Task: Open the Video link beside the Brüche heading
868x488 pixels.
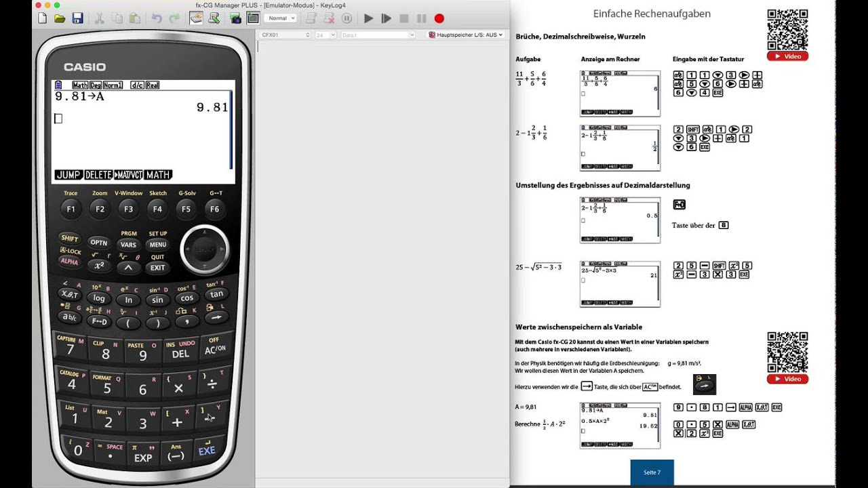Action: (787, 56)
